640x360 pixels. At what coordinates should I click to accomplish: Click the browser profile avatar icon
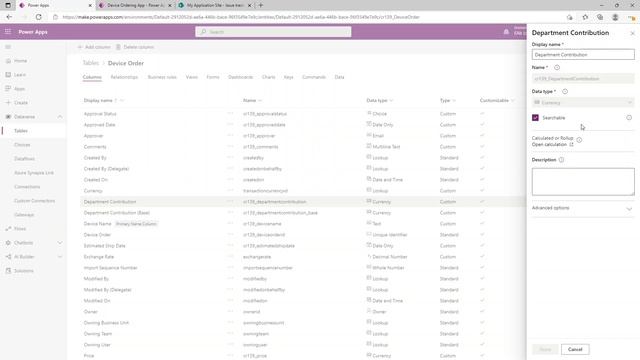(x=615, y=17)
